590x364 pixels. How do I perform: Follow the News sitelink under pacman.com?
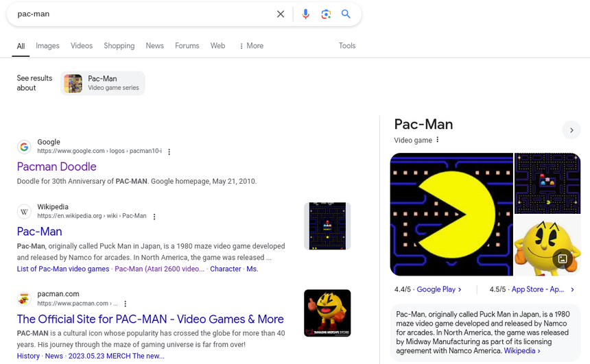click(54, 356)
